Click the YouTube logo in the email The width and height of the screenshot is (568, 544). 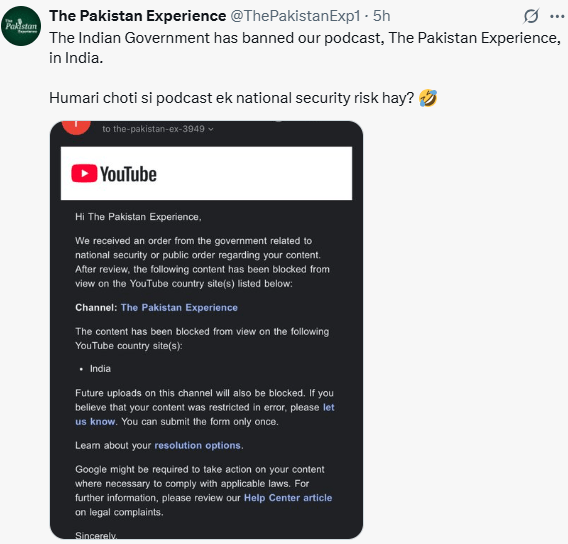click(x=114, y=173)
